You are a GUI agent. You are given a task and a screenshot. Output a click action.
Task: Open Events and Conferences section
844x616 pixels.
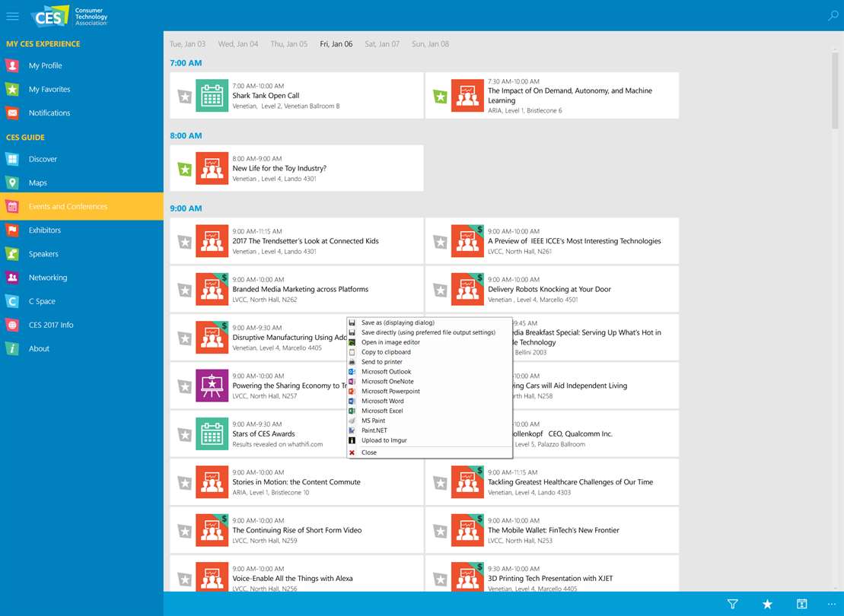point(82,207)
